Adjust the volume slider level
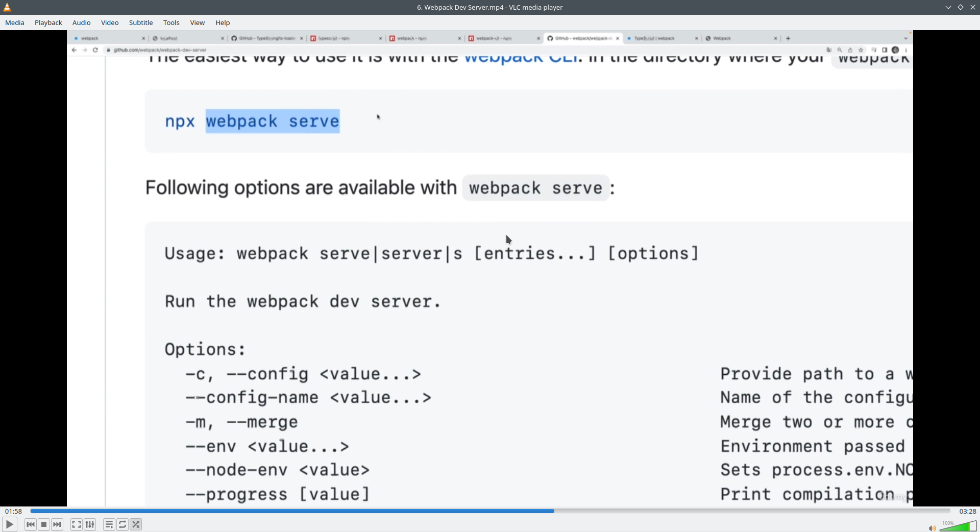This screenshot has height=532, width=980. point(958,526)
